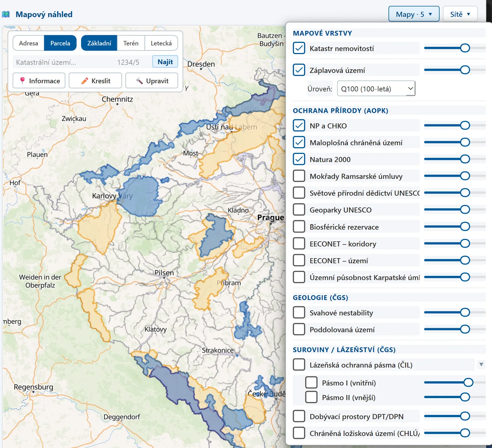Uncheck Katastr nemovitostí layer
This screenshot has height=448, width=492.
(299, 48)
